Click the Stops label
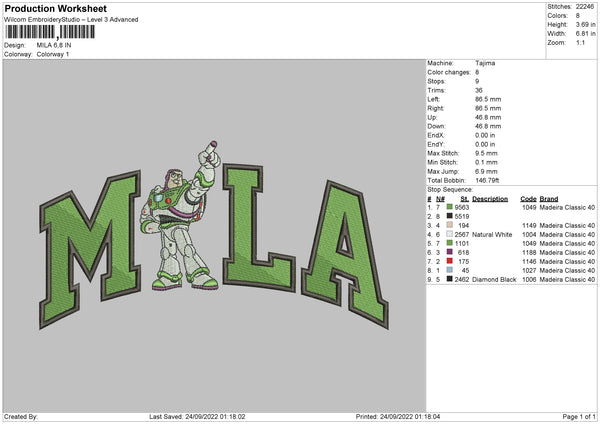Viewport: 600px width, 424px height. [x=436, y=81]
